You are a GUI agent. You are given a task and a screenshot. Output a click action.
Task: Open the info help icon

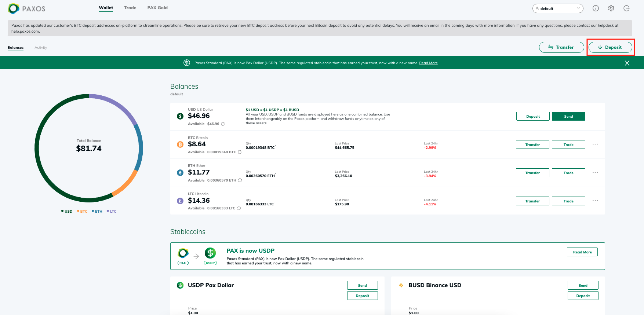point(596,8)
